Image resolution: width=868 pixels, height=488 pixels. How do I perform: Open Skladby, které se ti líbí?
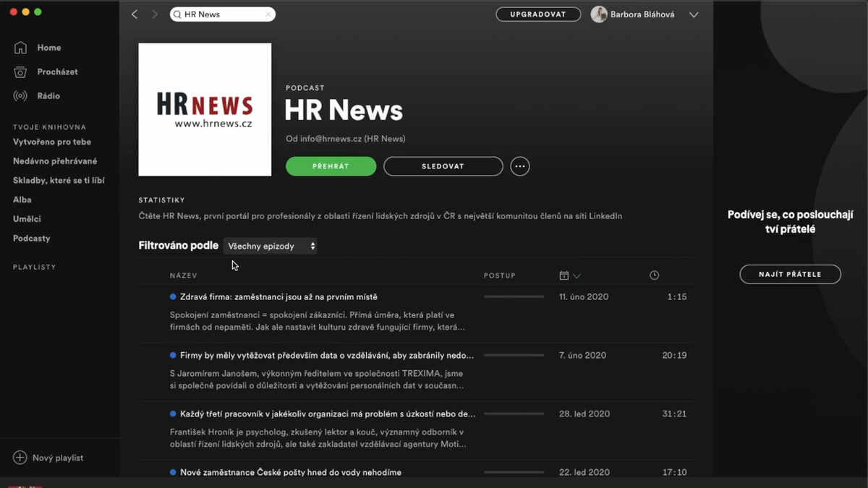point(59,181)
